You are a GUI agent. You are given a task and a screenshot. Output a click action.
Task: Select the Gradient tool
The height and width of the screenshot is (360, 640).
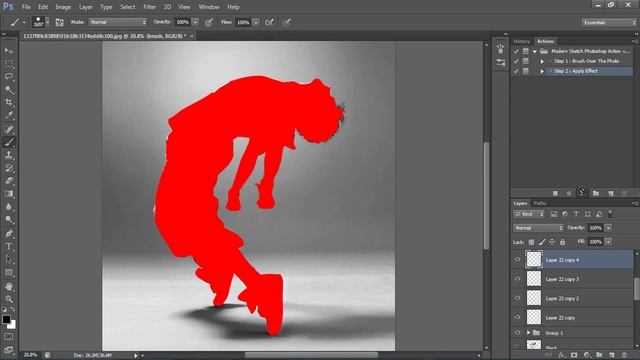[x=9, y=194]
